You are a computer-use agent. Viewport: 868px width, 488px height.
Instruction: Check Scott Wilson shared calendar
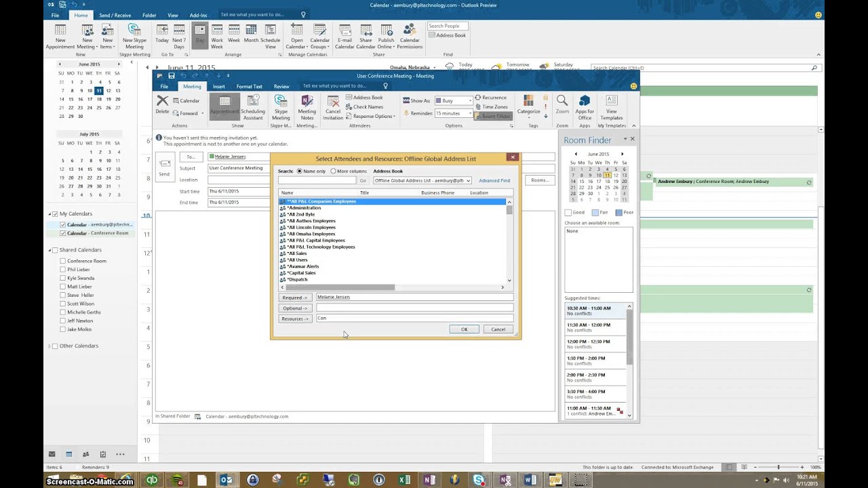[x=63, y=304]
